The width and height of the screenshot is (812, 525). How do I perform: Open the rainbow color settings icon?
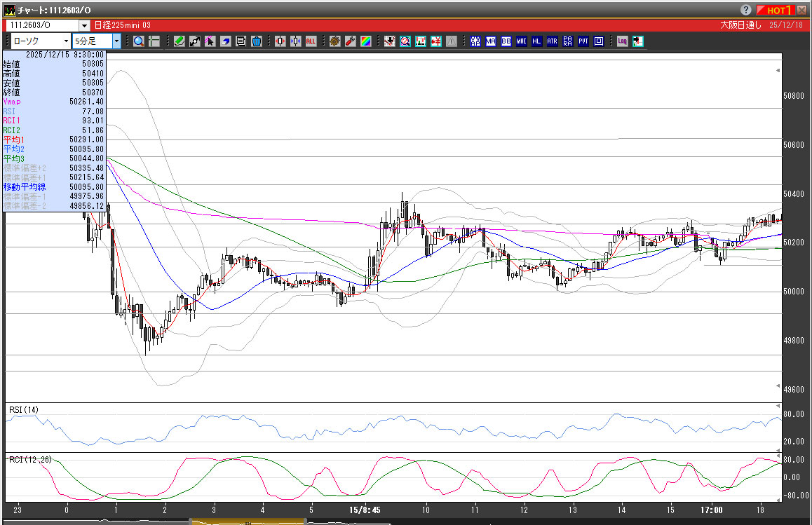coord(365,41)
